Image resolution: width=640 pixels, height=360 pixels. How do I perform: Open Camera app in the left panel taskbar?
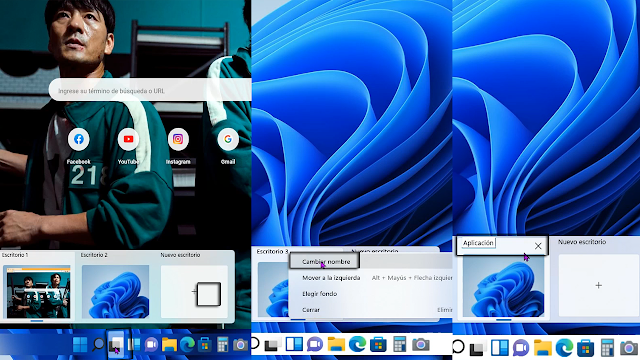pos(240,345)
